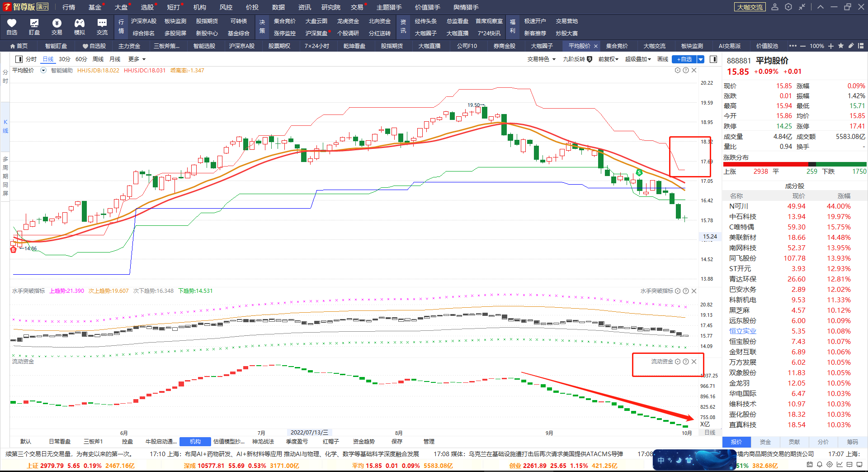868x472 pixels.
Task: Expand the 交易特色 dropdown
Action: [541, 59]
